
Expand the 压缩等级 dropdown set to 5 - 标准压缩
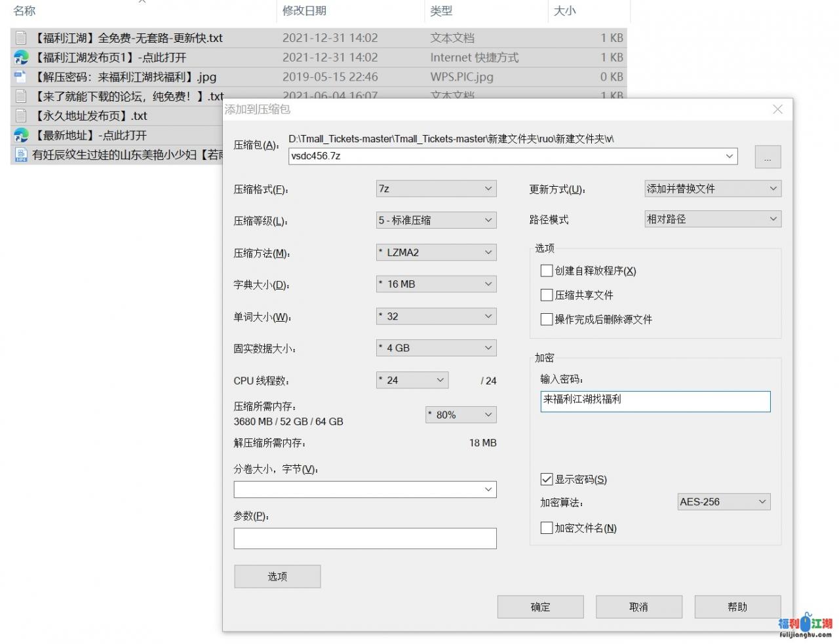click(436, 220)
